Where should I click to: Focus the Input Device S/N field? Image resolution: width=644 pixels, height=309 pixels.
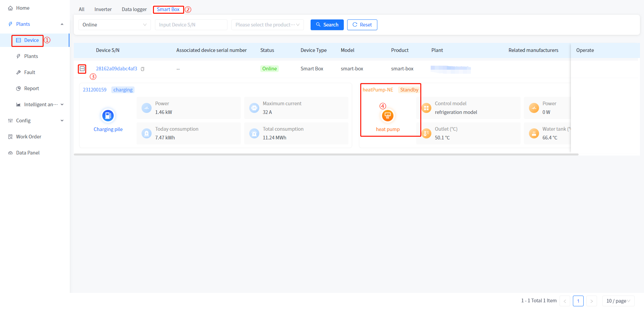point(191,25)
